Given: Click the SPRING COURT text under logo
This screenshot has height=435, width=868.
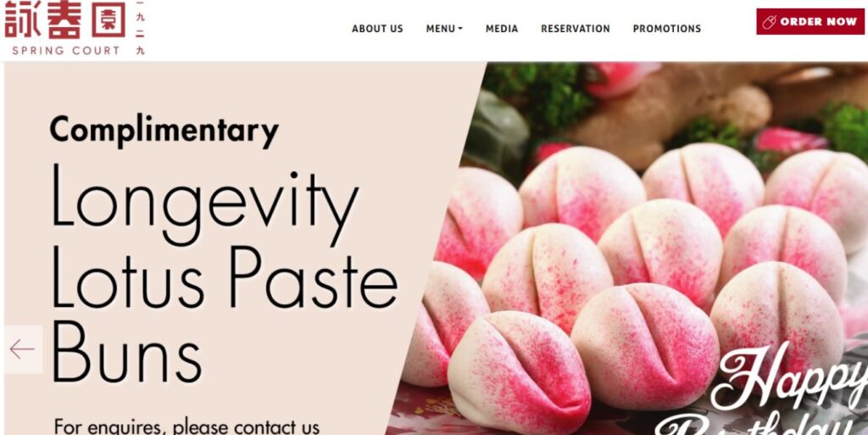Looking at the screenshot, I should 66,50.
